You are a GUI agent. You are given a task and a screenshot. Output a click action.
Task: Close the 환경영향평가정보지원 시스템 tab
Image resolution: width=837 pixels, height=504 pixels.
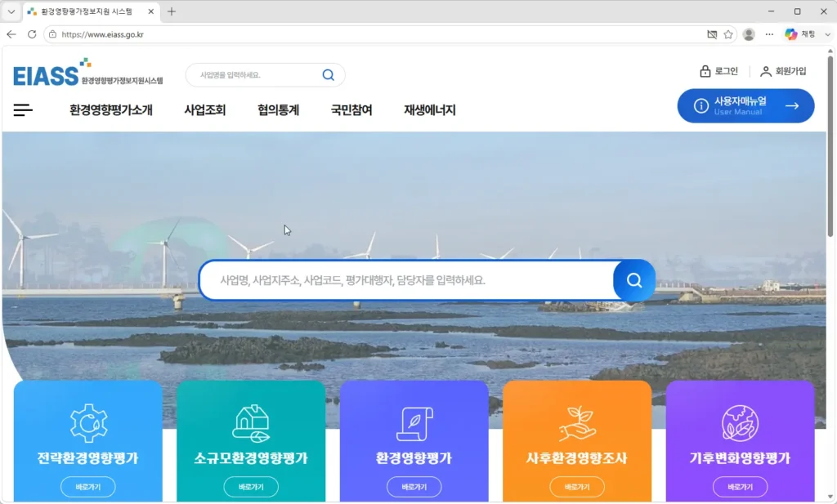pos(150,11)
